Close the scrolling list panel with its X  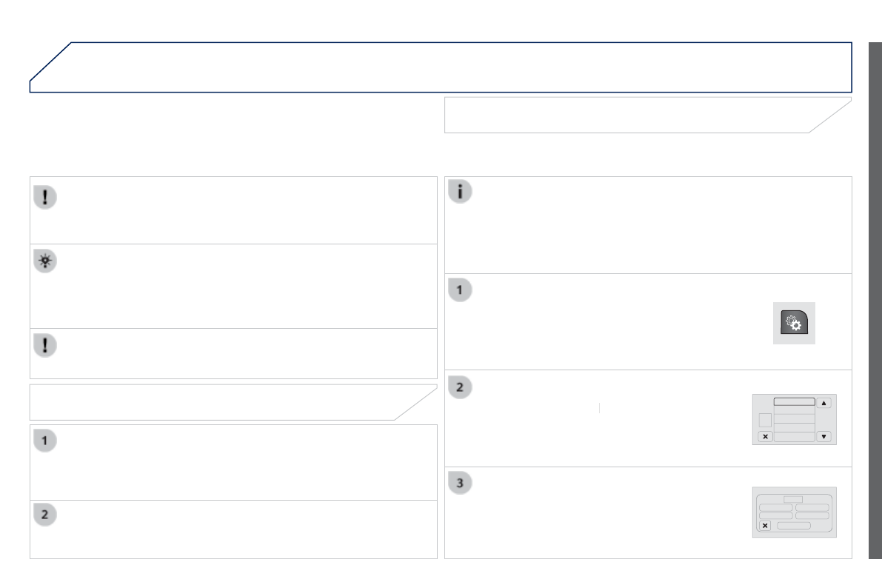click(x=766, y=437)
